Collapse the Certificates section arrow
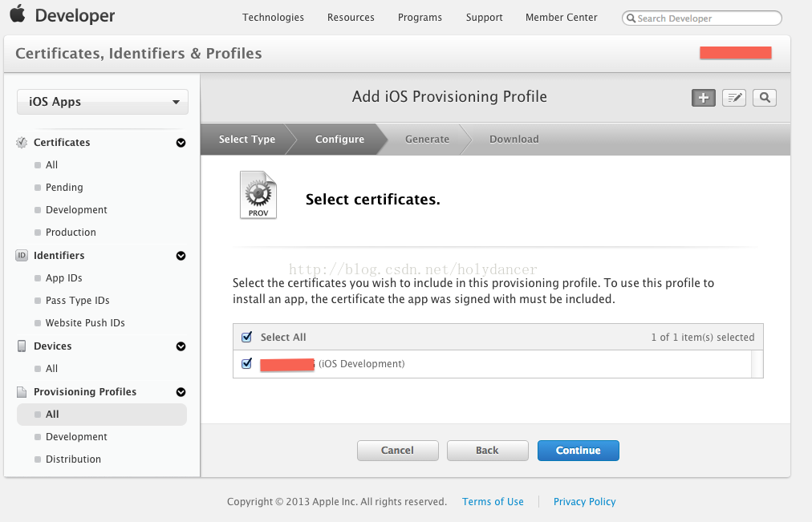The height and width of the screenshot is (522, 812). tap(181, 143)
